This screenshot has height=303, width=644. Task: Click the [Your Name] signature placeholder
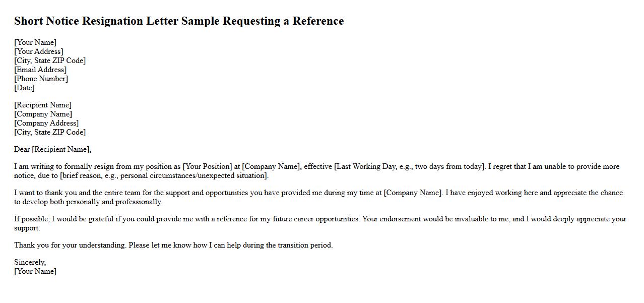click(x=35, y=271)
